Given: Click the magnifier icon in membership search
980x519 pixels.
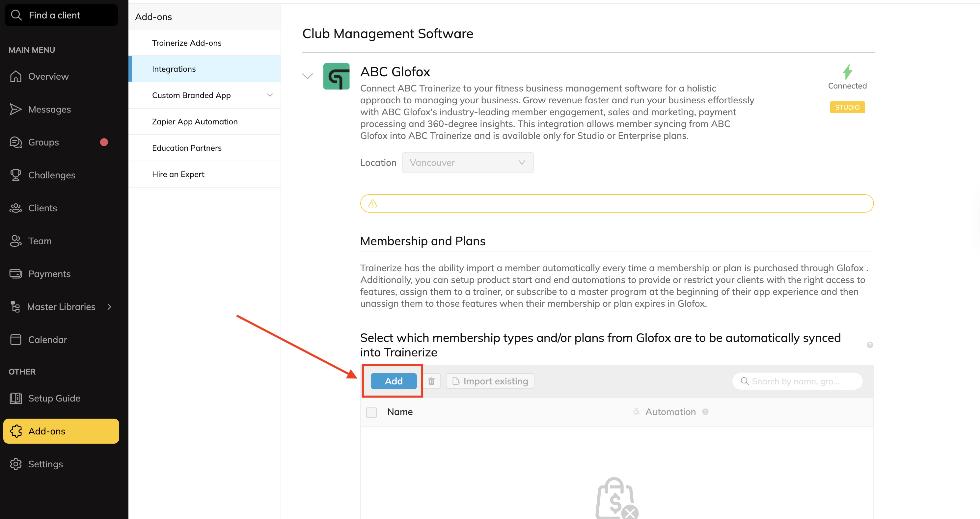Looking at the screenshot, I should (745, 381).
